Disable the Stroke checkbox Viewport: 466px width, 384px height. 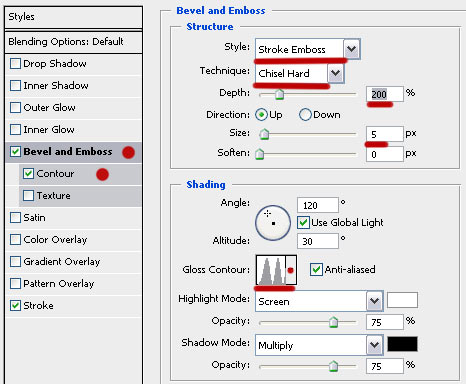point(15,305)
